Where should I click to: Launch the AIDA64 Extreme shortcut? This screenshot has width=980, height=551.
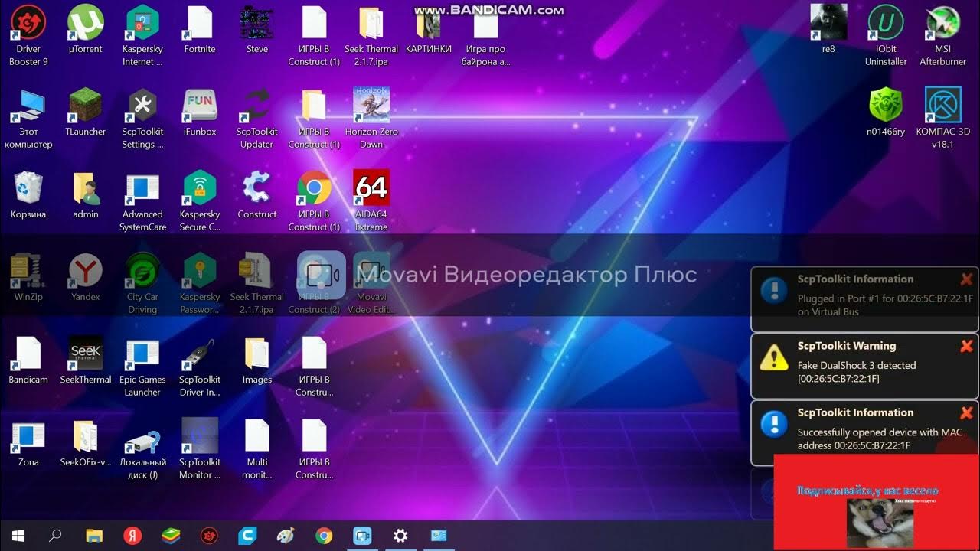(371, 188)
